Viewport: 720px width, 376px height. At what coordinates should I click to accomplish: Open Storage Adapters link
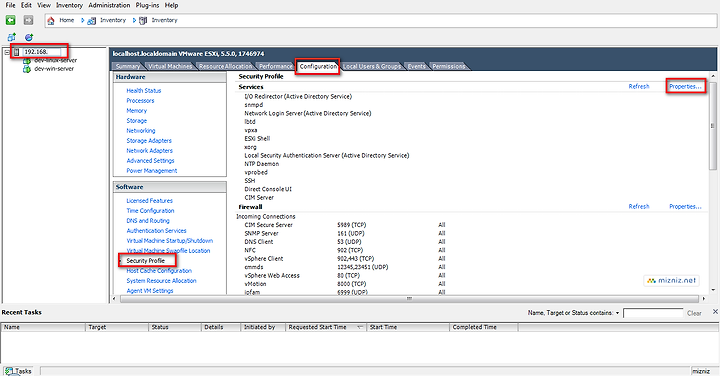pos(149,141)
